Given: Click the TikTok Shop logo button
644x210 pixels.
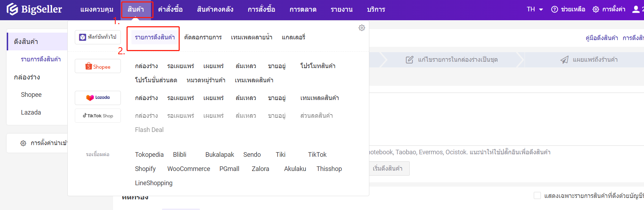Looking at the screenshot, I should pyautogui.click(x=98, y=116).
